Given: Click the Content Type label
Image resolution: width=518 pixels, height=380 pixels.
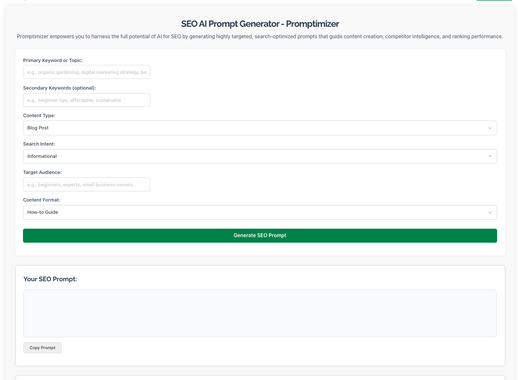Looking at the screenshot, I should (39, 116).
